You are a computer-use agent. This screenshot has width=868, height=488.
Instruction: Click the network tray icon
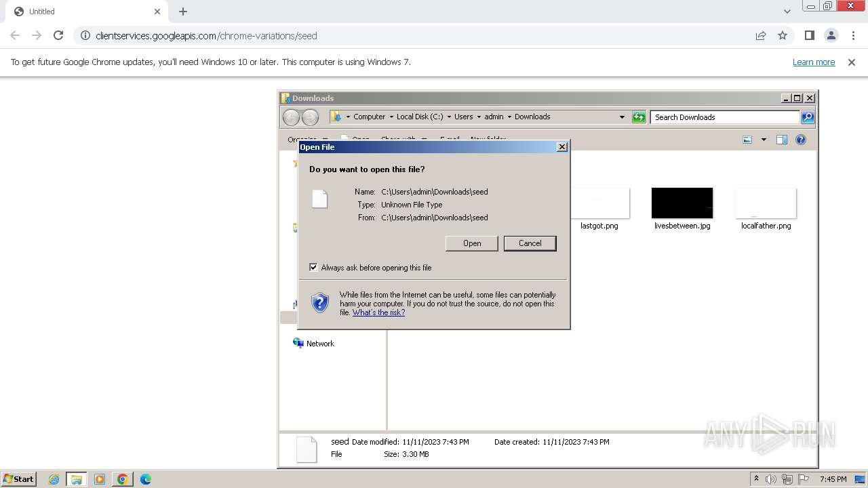click(x=787, y=479)
